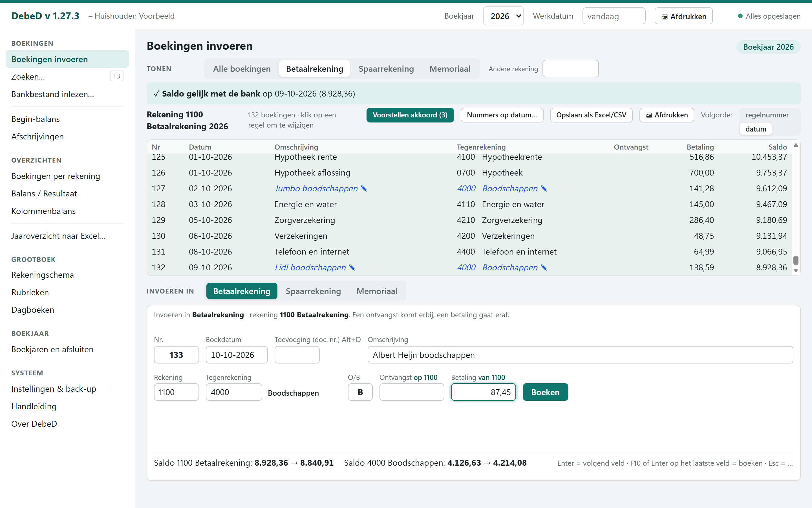Open Zoeken... in sidebar
Screen dimensions: 812x508
pyautogui.click(x=67, y=76)
